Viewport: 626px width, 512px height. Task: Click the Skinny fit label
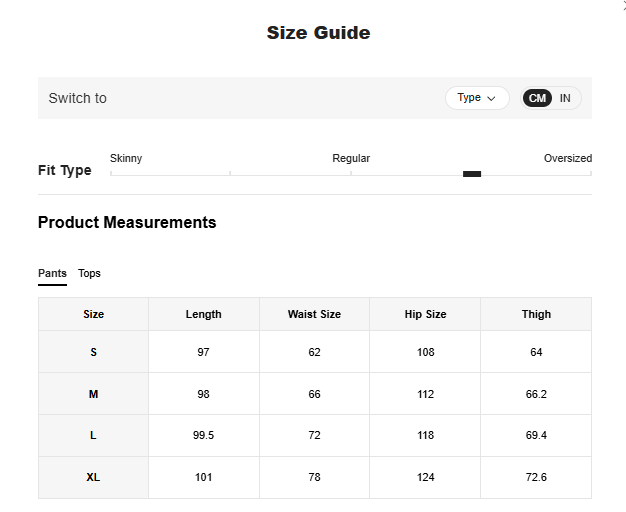coord(126,158)
